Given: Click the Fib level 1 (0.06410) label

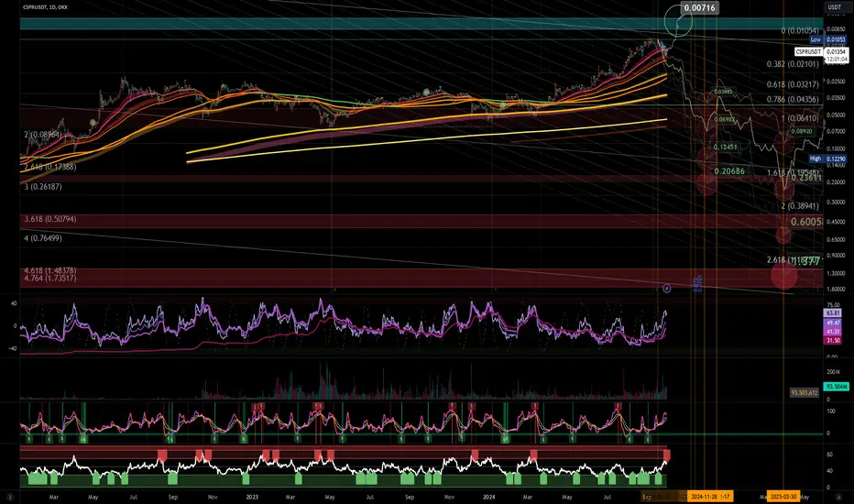Looking at the screenshot, I should coord(800,118).
